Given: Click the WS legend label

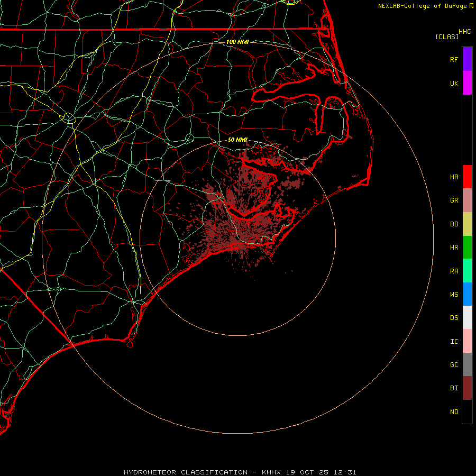Looking at the screenshot, I should point(454,295).
